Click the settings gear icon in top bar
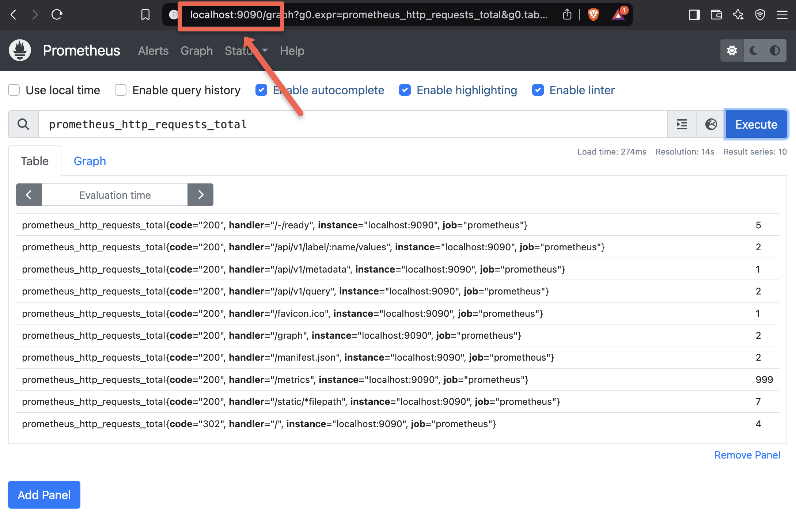Image resolution: width=796 pixels, height=532 pixels. coord(731,50)
